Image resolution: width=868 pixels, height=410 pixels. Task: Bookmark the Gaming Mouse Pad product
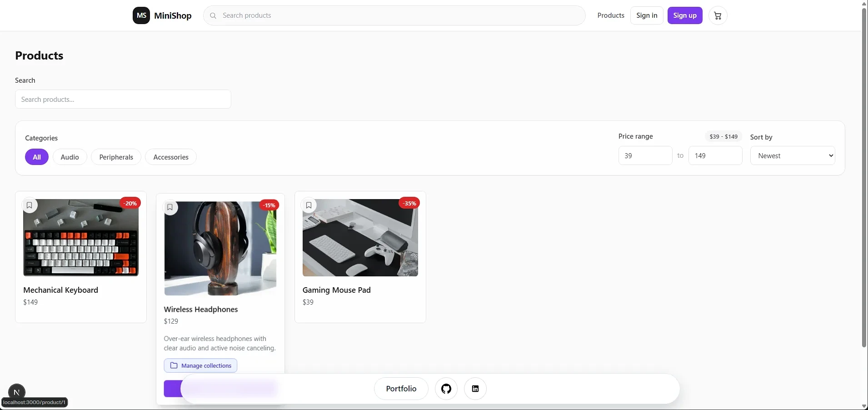(309, 205)
